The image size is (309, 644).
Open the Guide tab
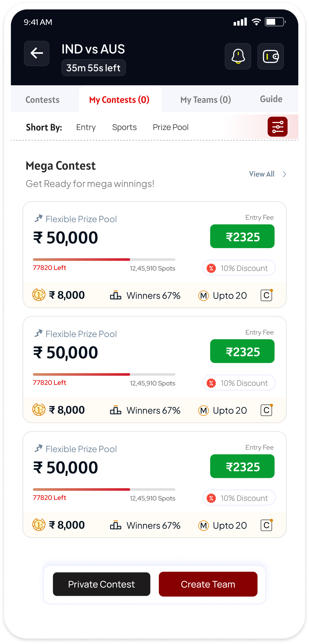pyautogui.click(x=271, y=99)
